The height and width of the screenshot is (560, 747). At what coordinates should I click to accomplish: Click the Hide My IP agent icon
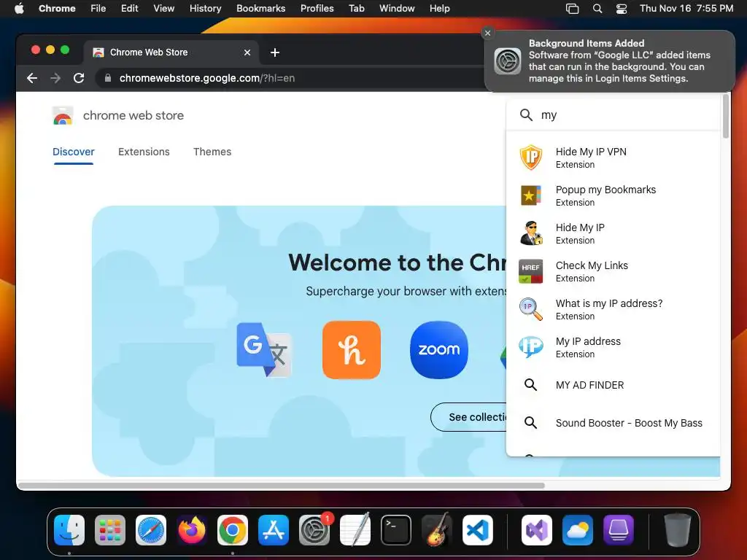[531, 233]
